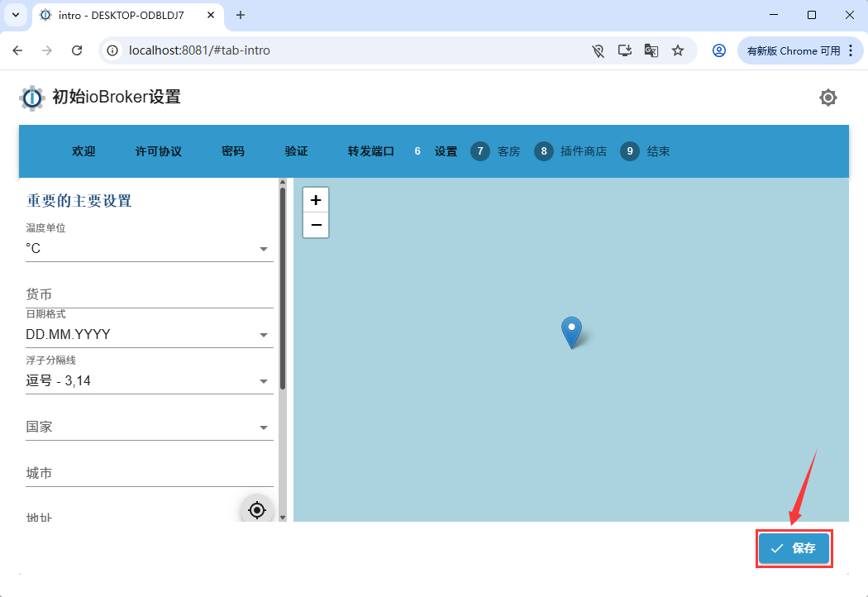The height and width of the screenshot is (597, 868).
Task: Bookmark this page with star icon
Action: pos(678,50)
